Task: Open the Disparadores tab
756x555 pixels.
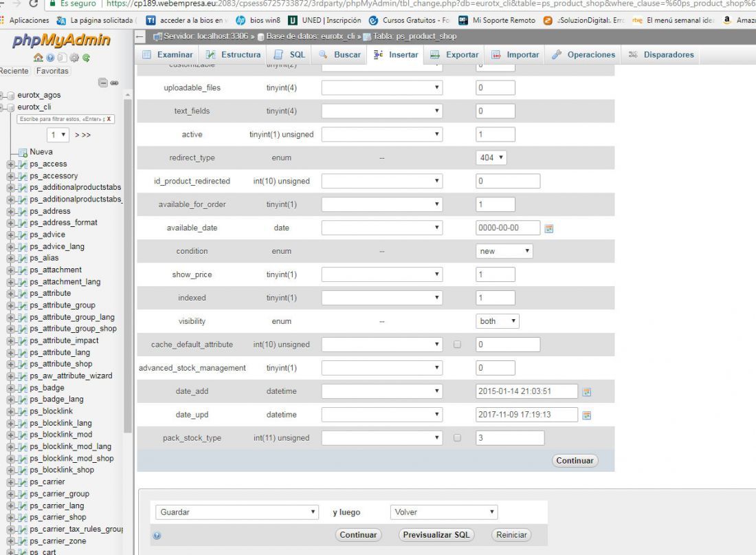Action: (x=661, y=55)
